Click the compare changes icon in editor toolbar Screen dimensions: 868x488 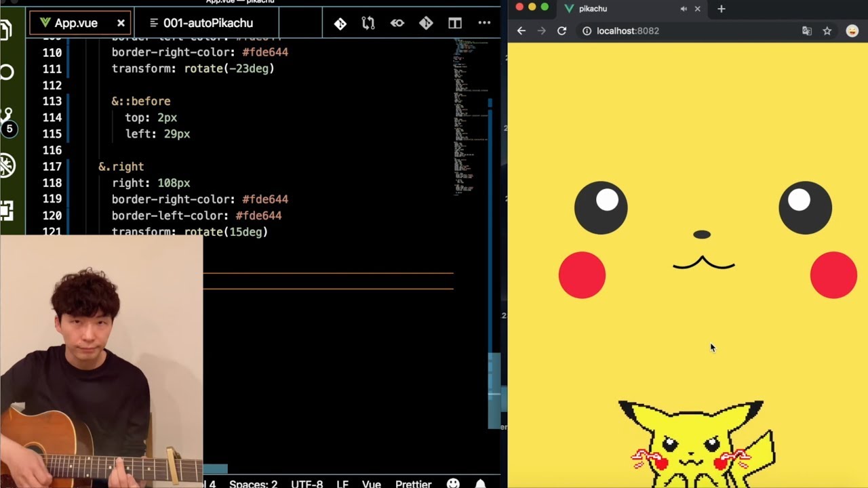click(x=368, y=23)
